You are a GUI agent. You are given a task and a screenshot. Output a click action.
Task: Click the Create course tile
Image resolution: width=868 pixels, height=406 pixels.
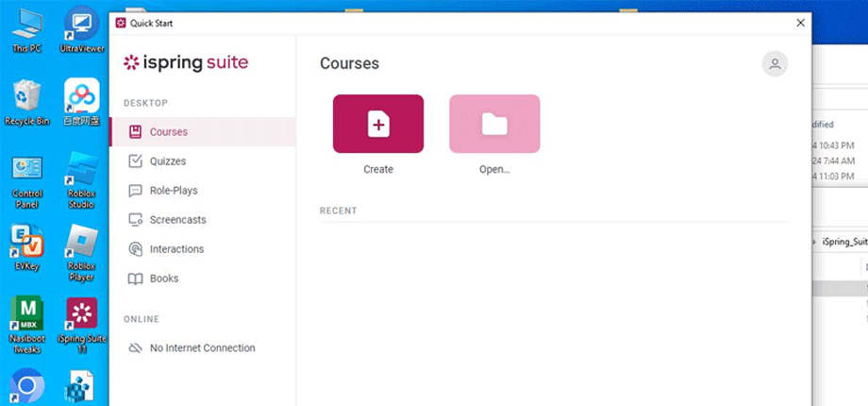378,124
